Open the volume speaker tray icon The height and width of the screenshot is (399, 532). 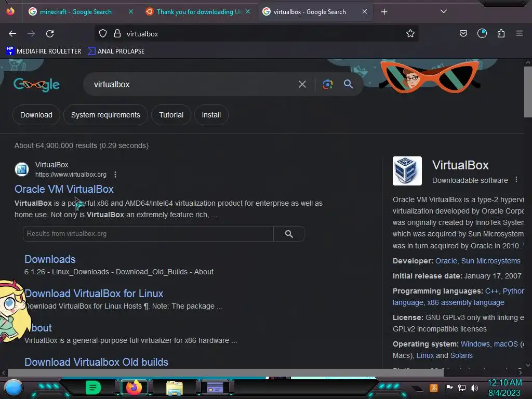(x=474, y=388)
